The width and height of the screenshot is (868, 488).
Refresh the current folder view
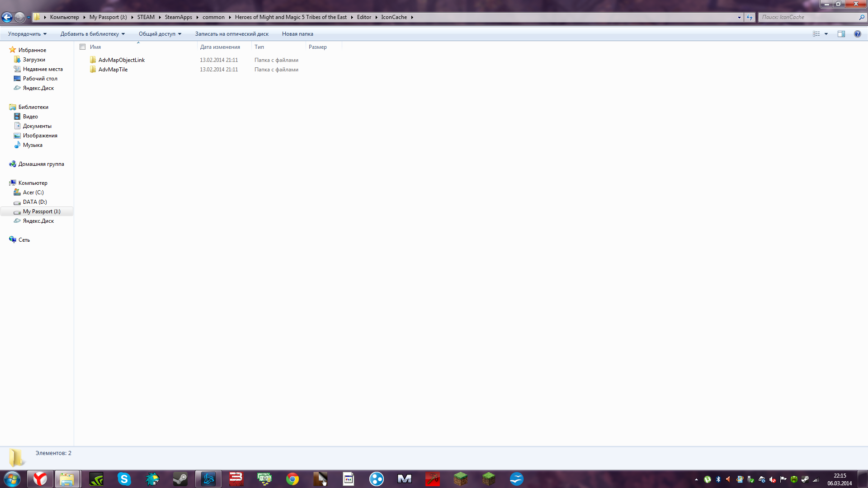[x=750, y=17]
